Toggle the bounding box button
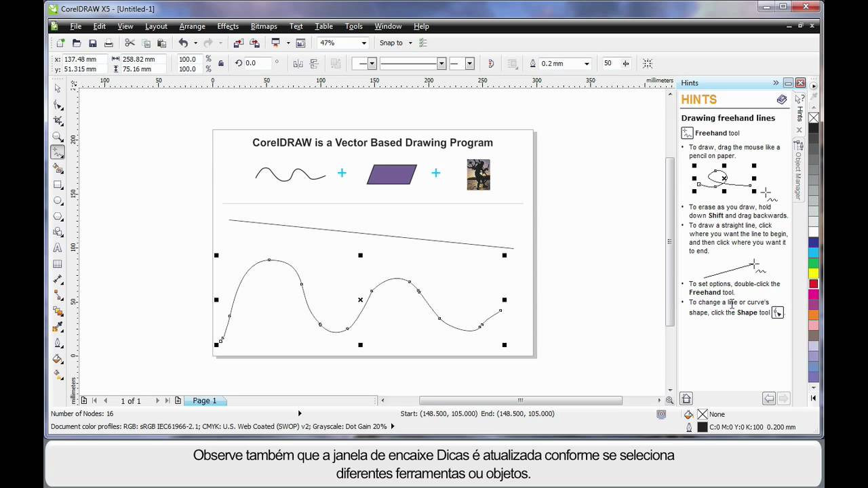The height and width of the screenshot is (488, 868). tap(648, 64)
